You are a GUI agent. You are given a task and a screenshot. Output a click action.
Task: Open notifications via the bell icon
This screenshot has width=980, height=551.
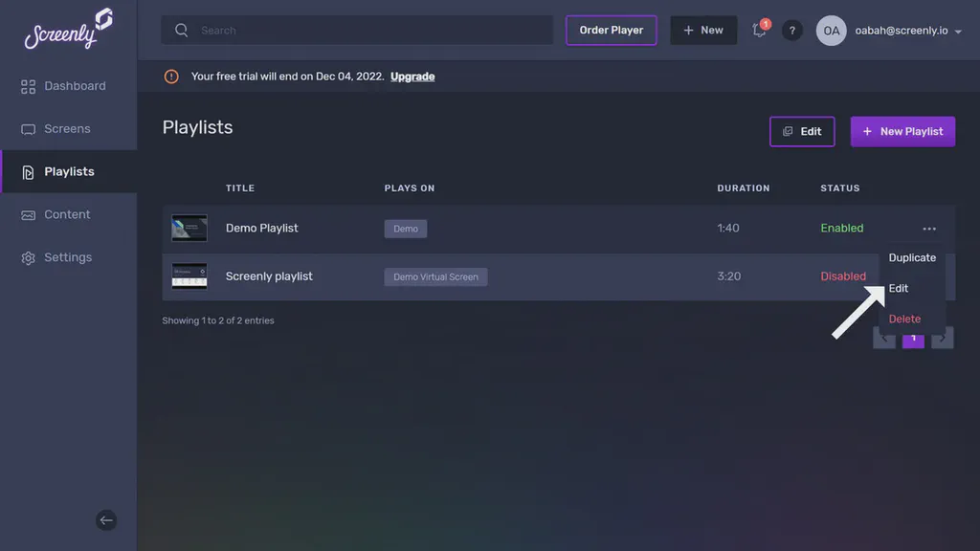coord(758,31)
